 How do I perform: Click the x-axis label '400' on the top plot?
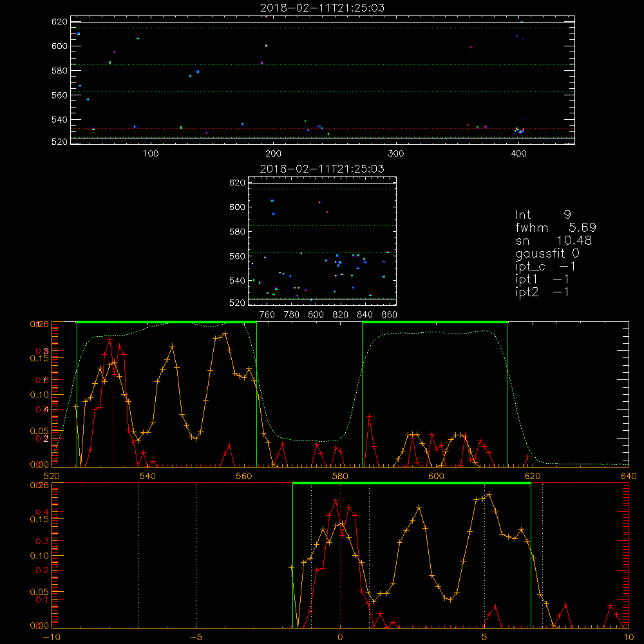(x=518, y=154)
